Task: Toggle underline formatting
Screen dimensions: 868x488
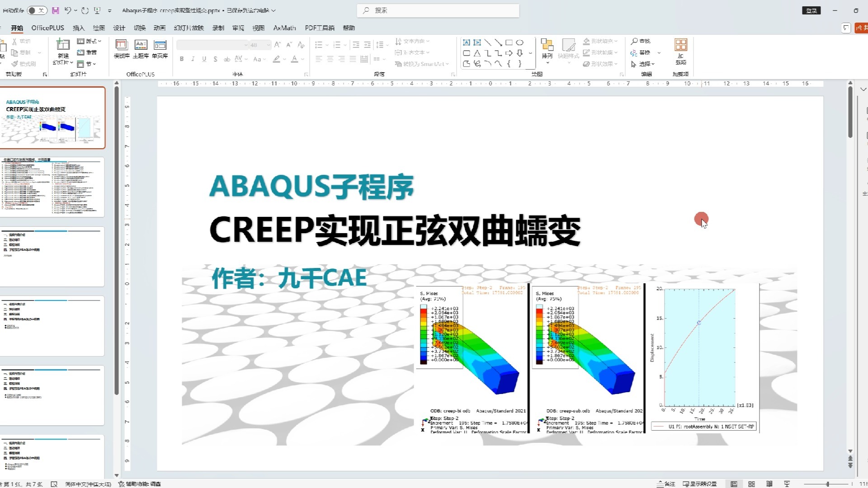Action: (x=204, y=59)
